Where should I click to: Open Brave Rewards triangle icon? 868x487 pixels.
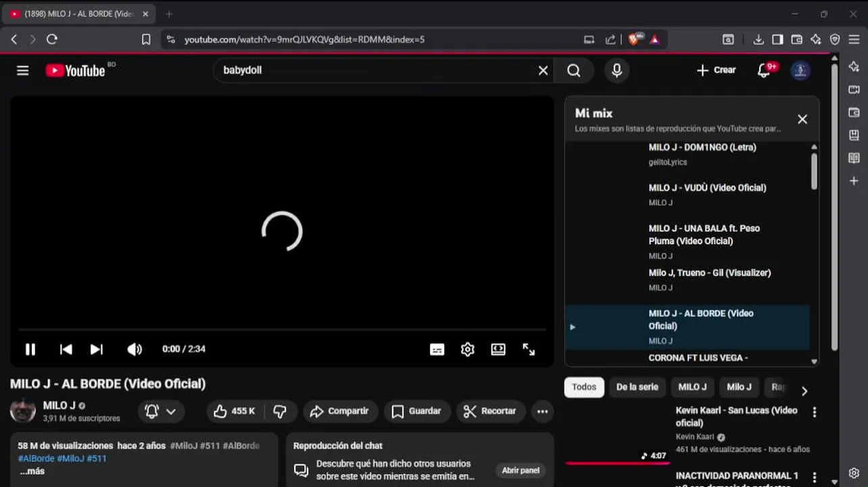654,39
